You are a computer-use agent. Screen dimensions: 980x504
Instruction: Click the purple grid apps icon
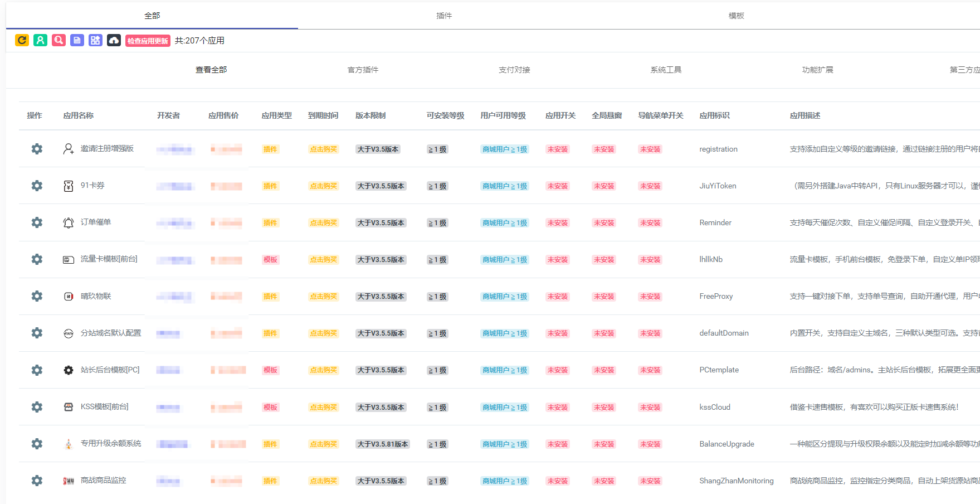coord(95,40)
